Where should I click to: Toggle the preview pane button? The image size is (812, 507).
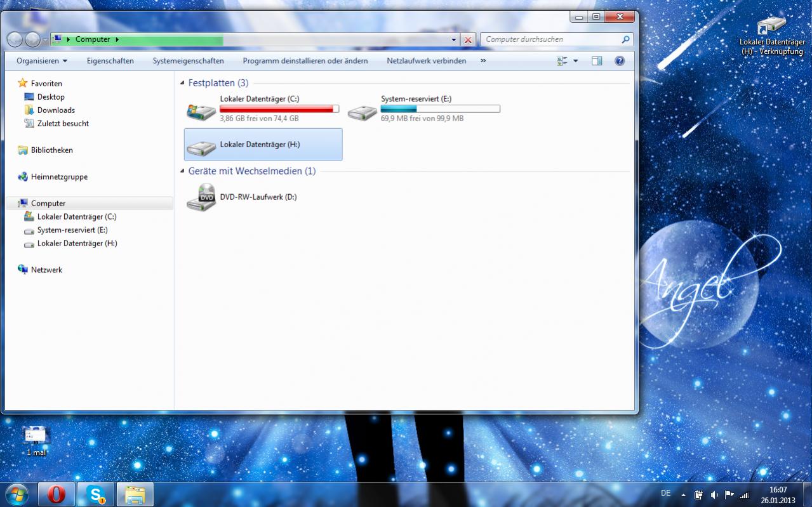click(597, 61)
